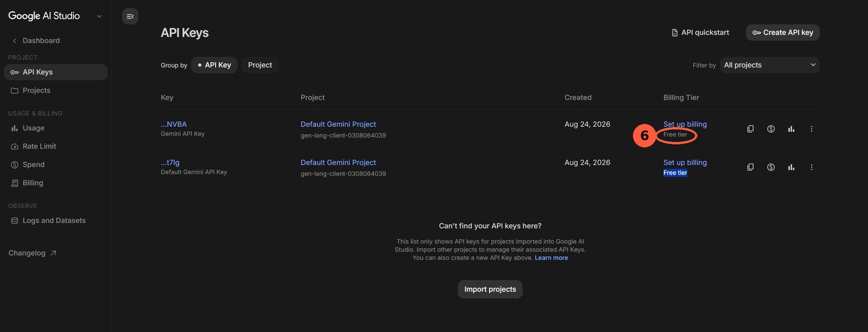
Task: Click the Aug 24, 2026 date for ...t7Ig
Action: coord(587,162)
